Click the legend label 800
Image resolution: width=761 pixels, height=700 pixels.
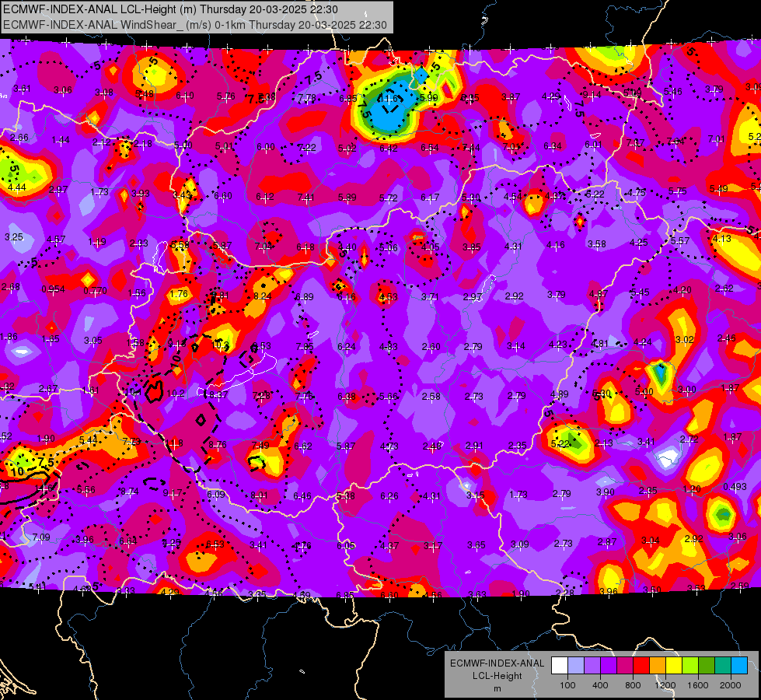point(633,685)
